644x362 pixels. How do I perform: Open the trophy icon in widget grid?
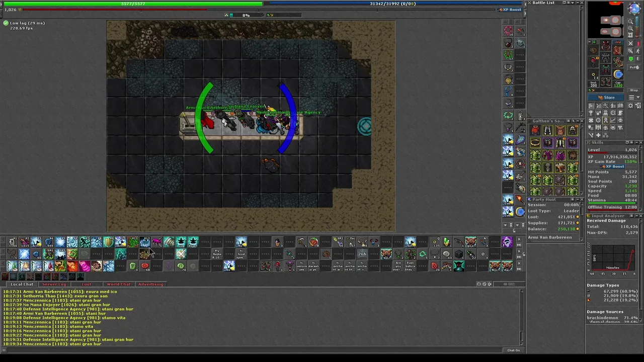click(591, 113)
